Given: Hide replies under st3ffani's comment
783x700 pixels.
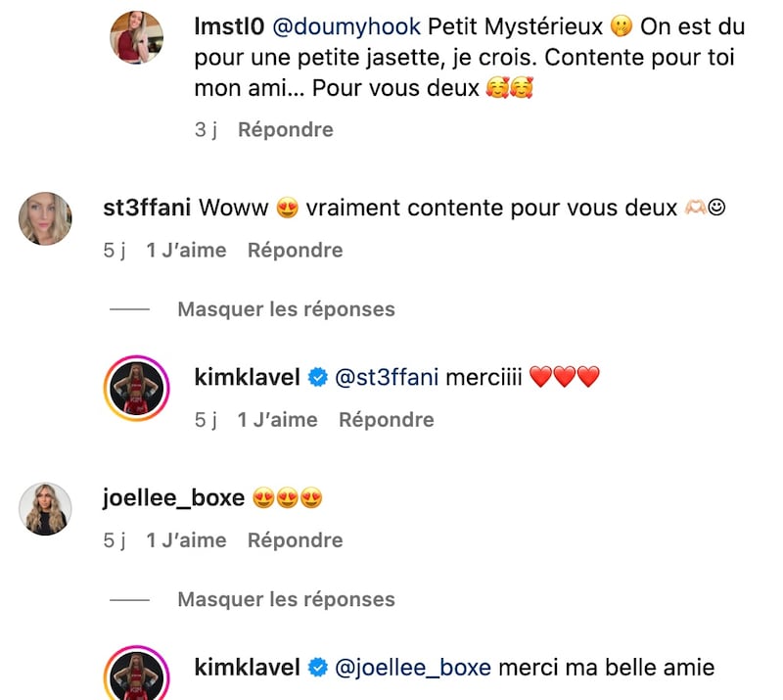Looking at the screenshot, I should coord(286,309).
